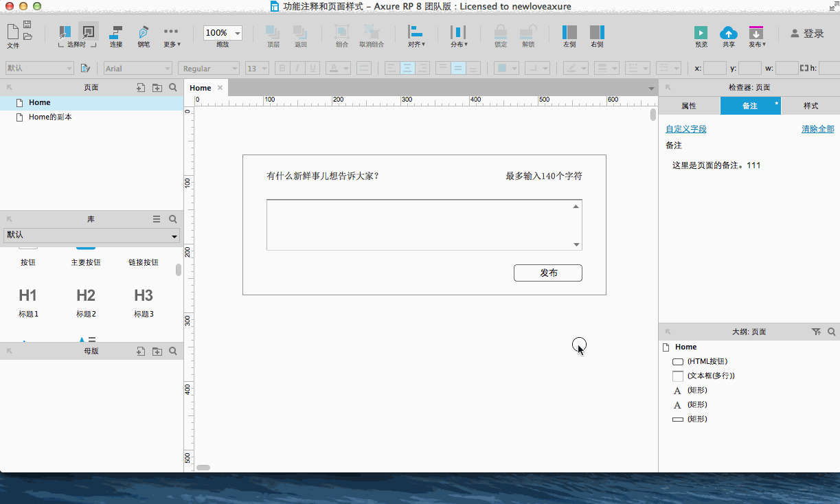Open the 发布 publish menu

click(x=757, y=36)
